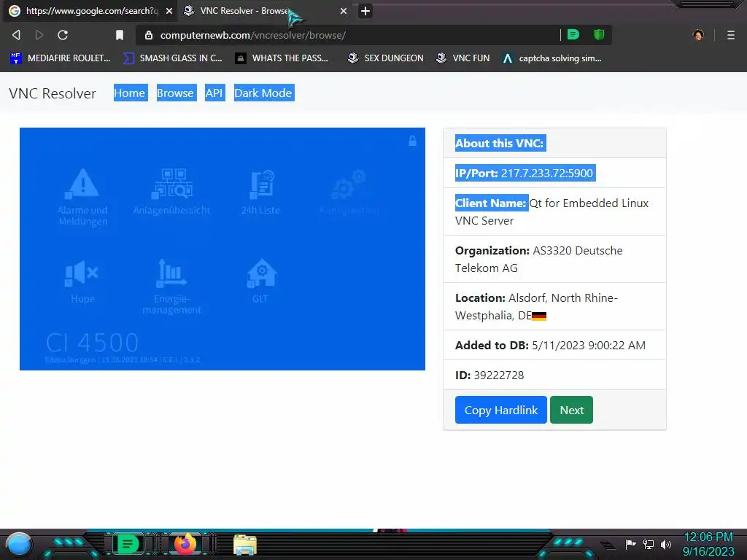Go to the Home nav link

pos(130,93)
